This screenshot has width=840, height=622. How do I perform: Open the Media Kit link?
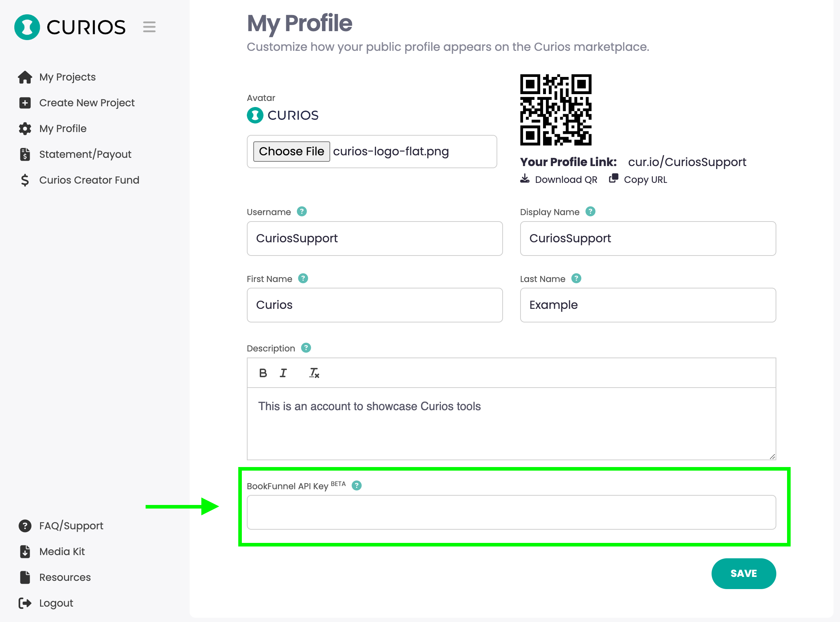point(62,551)
